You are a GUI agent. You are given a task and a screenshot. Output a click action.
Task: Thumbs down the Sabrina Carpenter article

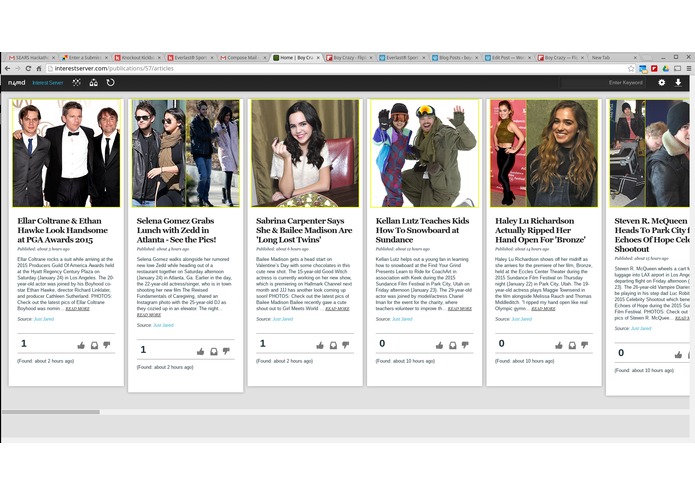(x=346, y=345)
